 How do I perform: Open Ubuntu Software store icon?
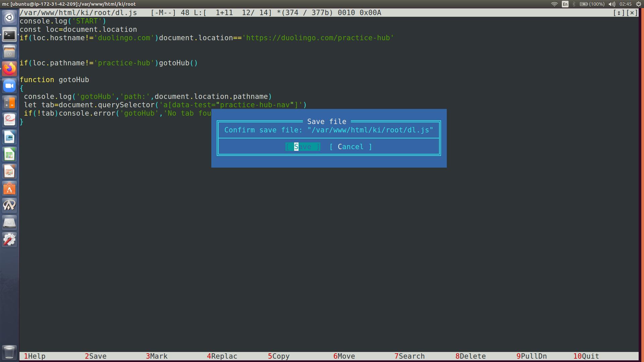point(9,189)
